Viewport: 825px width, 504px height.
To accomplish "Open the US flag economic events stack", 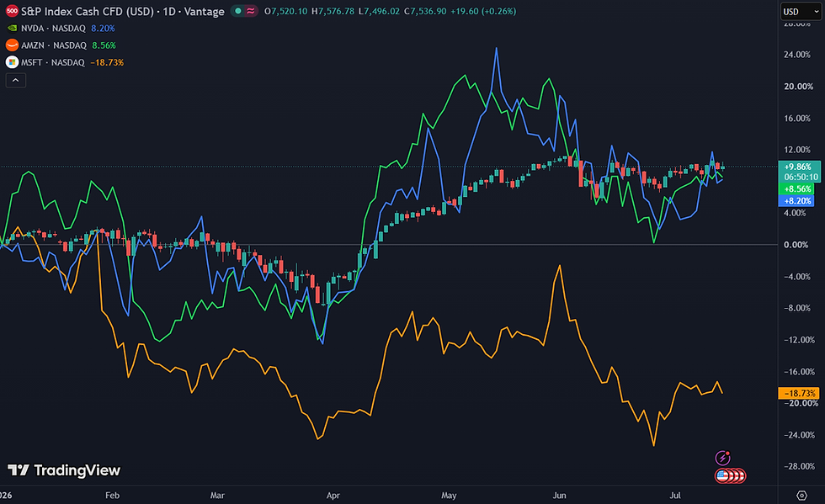I will pyautogui.click(x=731, y=476).
